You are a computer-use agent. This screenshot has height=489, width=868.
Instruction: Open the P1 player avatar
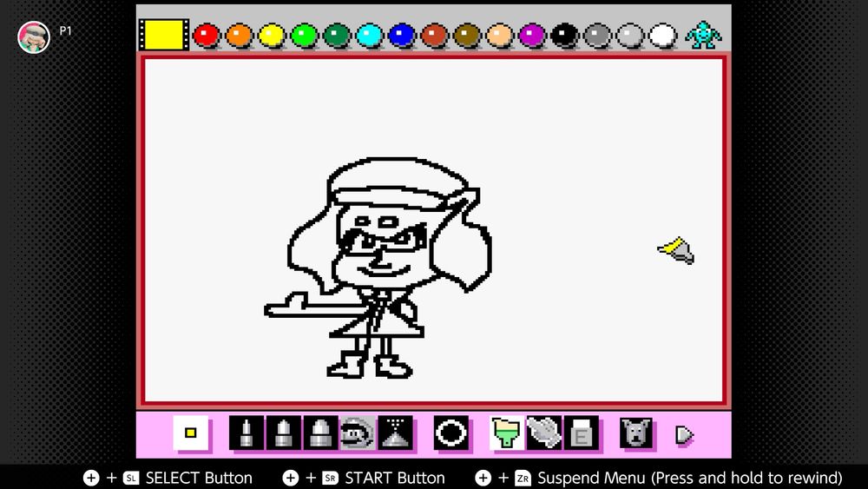pyautogui.click(x=34, y=37)
